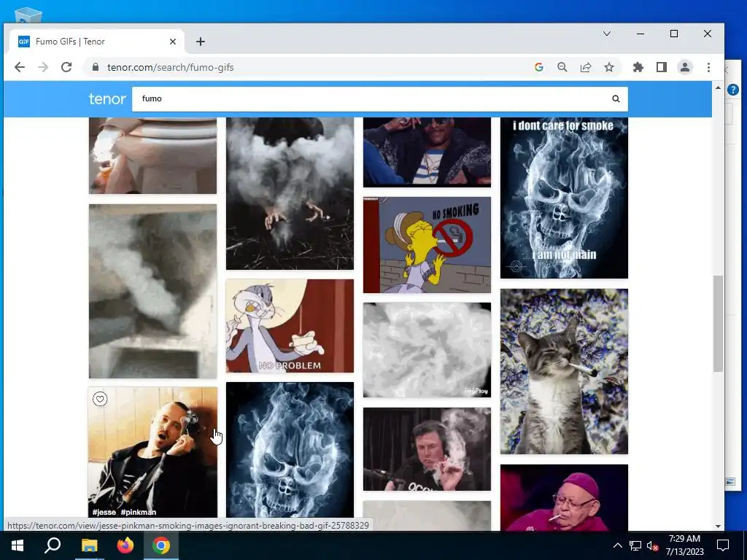The height and width of the screenshot is (560, 747).
Task: Open a new Chrome tab
Action: point(200,42)
